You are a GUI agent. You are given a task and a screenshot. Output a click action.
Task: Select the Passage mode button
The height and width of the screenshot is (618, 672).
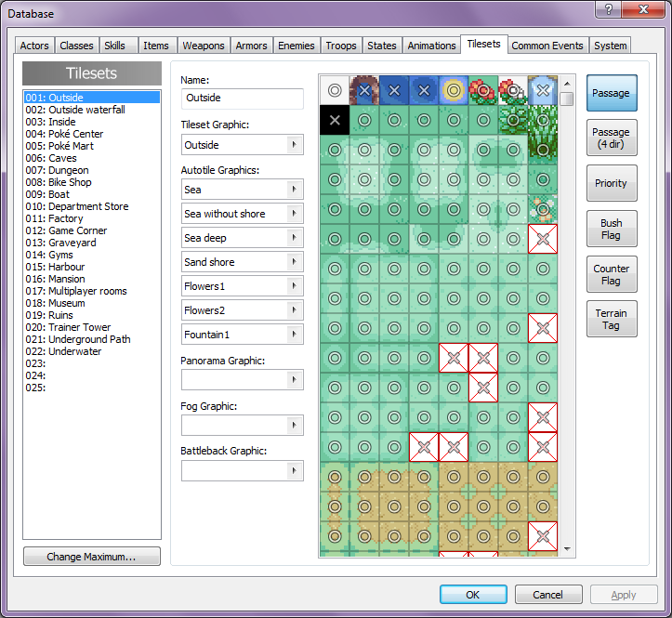612,93
